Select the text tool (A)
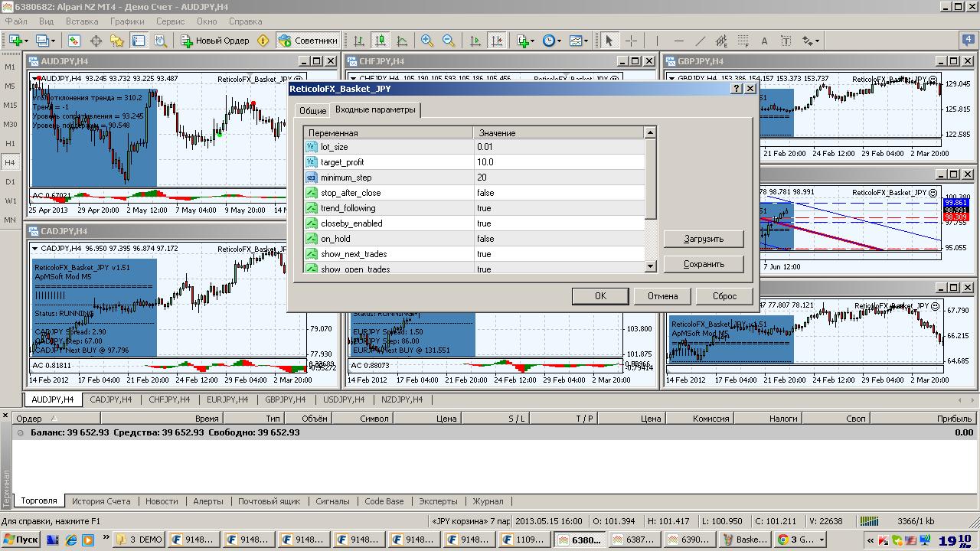The image size is (980, 551). coord(764,41)
